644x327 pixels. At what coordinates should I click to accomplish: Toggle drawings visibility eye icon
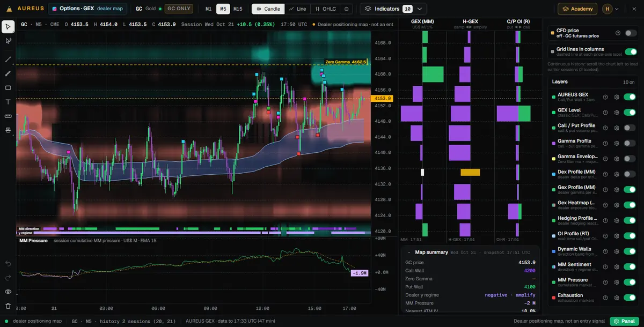click(x=8, y=292)
